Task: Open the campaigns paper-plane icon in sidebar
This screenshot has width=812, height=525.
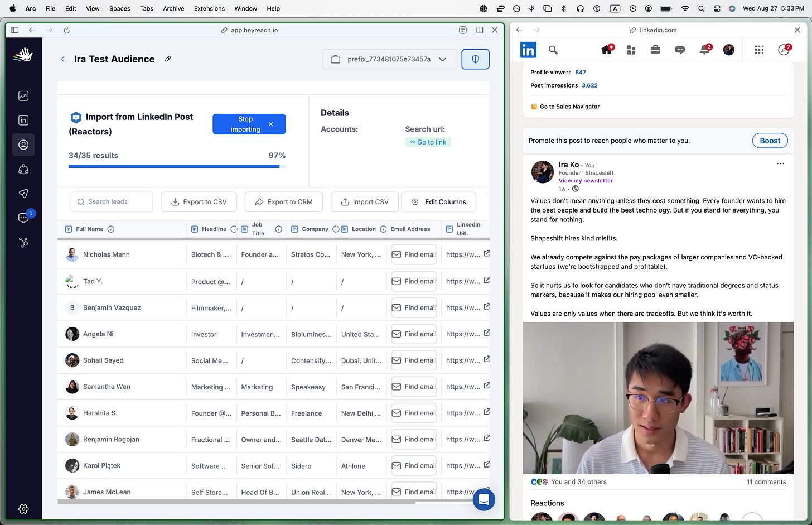Action: click(23, 194)
